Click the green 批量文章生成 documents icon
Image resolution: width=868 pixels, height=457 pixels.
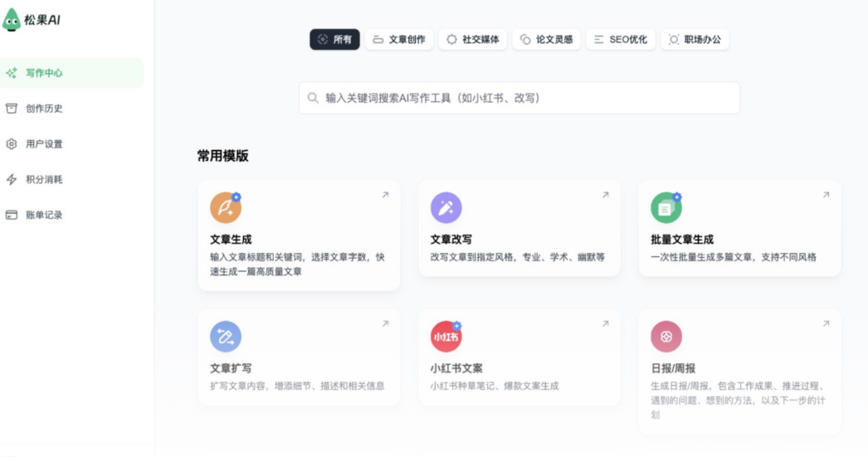(666, 207)
